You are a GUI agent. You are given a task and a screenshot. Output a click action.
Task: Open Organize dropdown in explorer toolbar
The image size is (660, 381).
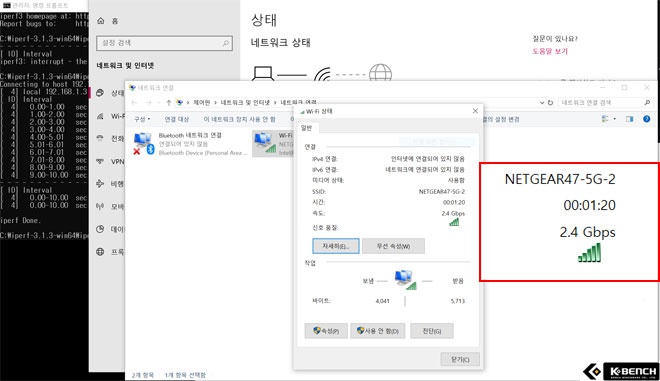[x=142, y=119]
